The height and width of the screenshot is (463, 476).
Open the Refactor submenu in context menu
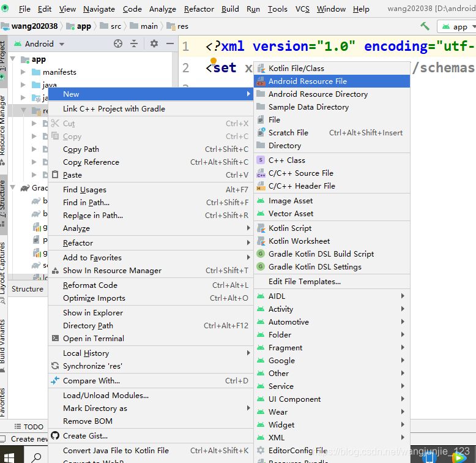point(151,243)
